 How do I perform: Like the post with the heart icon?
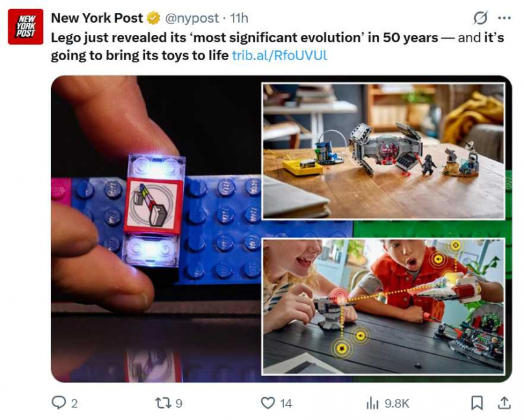click(268, 403)
